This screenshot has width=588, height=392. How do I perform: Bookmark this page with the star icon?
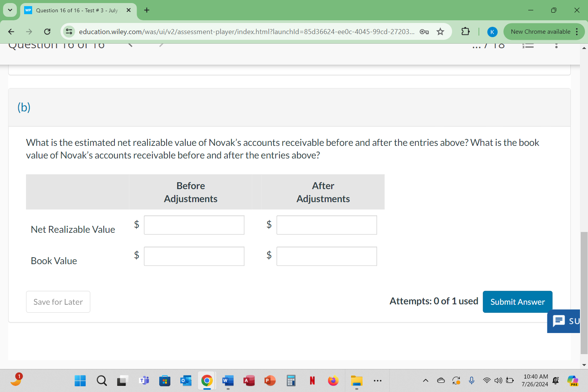click(440, 31)
